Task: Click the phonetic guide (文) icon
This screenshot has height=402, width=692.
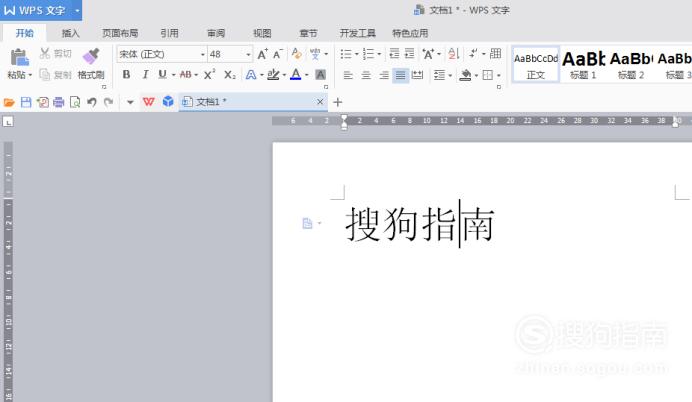Action: [315, 54]
